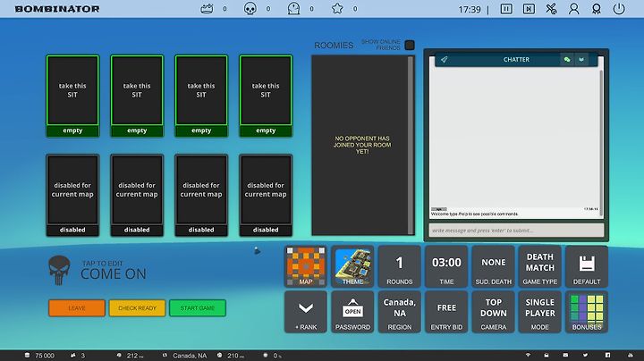Viewport: 644px width, 361px height.
Task: Click the START GAME button
Action: 198,308
